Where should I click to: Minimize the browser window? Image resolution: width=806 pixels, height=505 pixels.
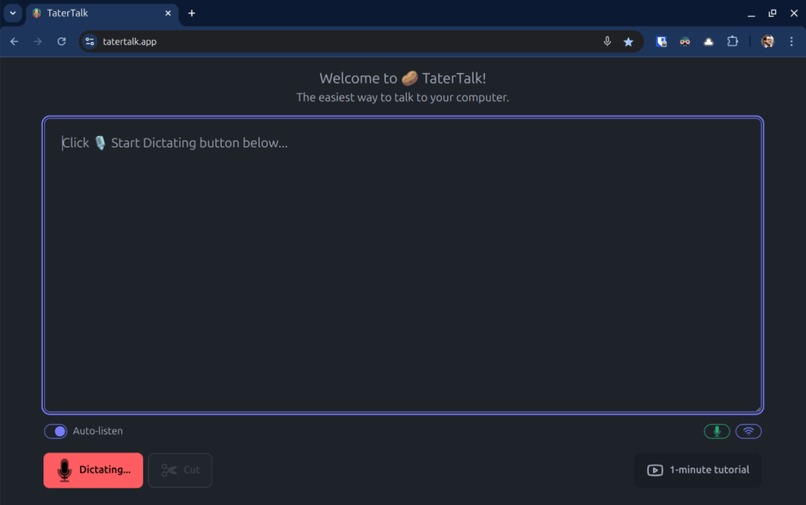(751, 13)
